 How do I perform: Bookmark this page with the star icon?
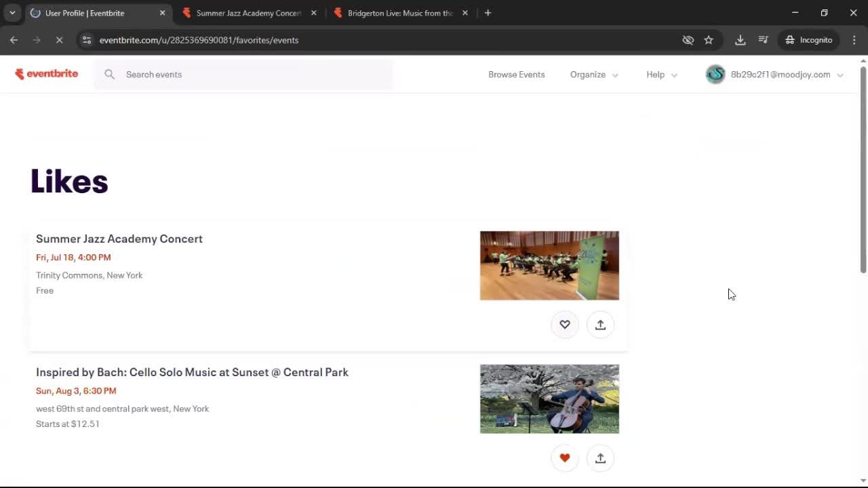pyautogui.click(x=709, y=40)
